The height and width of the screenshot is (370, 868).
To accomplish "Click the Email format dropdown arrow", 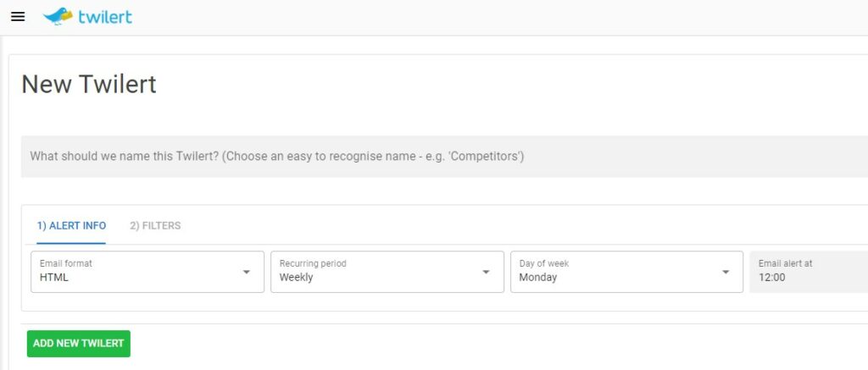I will click(247, 272).
